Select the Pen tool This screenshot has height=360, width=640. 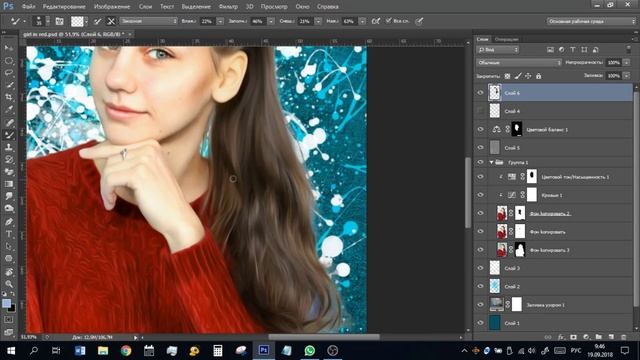[x=9, y=222]
